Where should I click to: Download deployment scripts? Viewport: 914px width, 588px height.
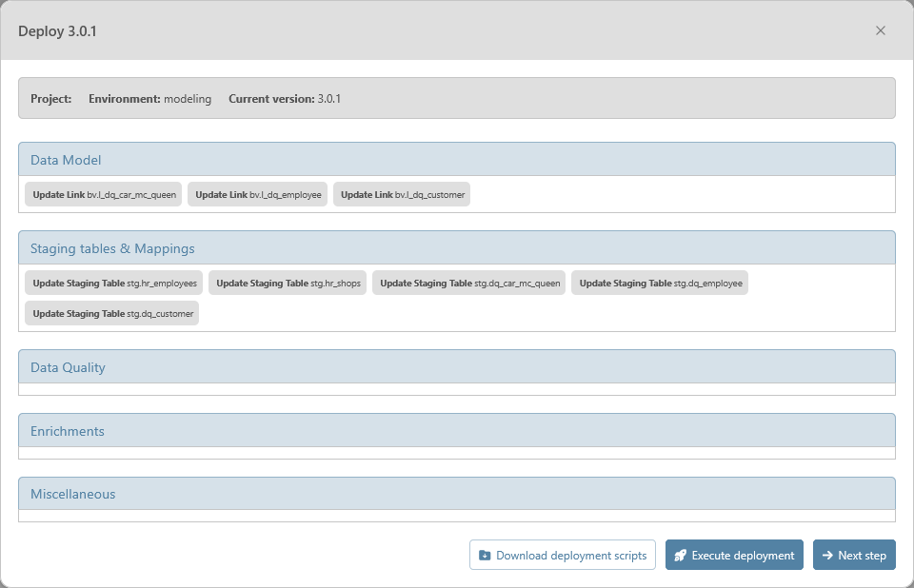point(563,555)
